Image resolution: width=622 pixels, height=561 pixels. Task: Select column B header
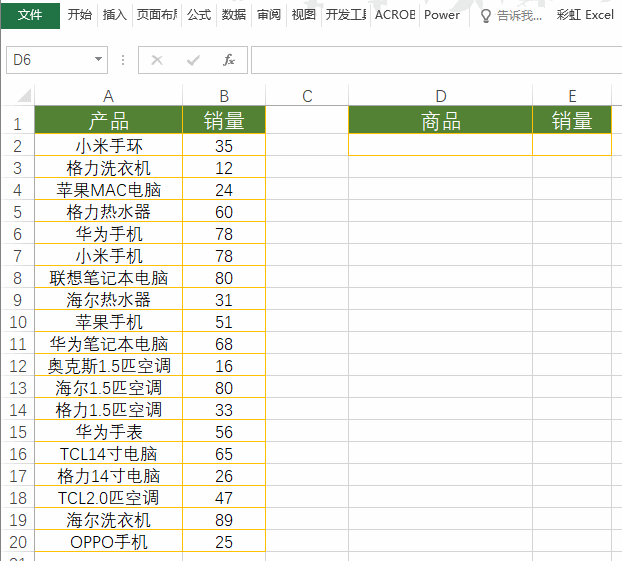tap(224, 96)
